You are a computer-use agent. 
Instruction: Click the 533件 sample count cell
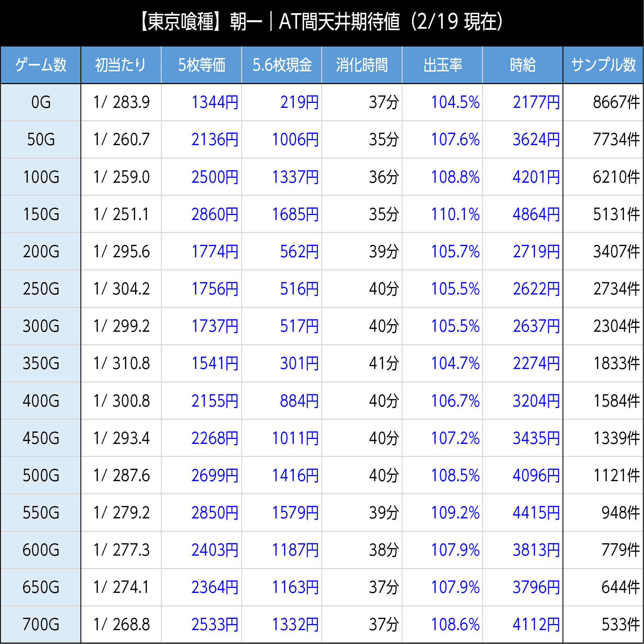603,624
